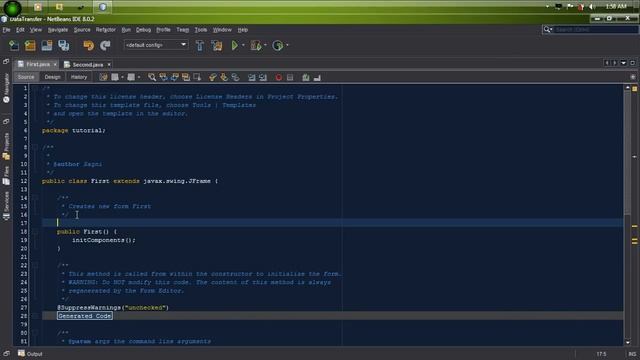Viewport: 640px width, 360px height.
Task: Toggle Rectangular Selection mode
Action: [x=197, y=77]
